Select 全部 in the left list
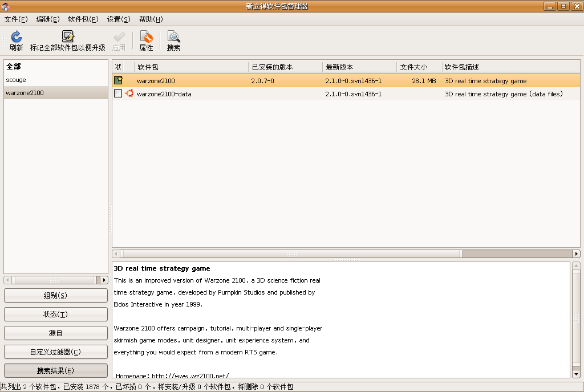This screenshot has height=392, width=584. (x=56, y=67)
